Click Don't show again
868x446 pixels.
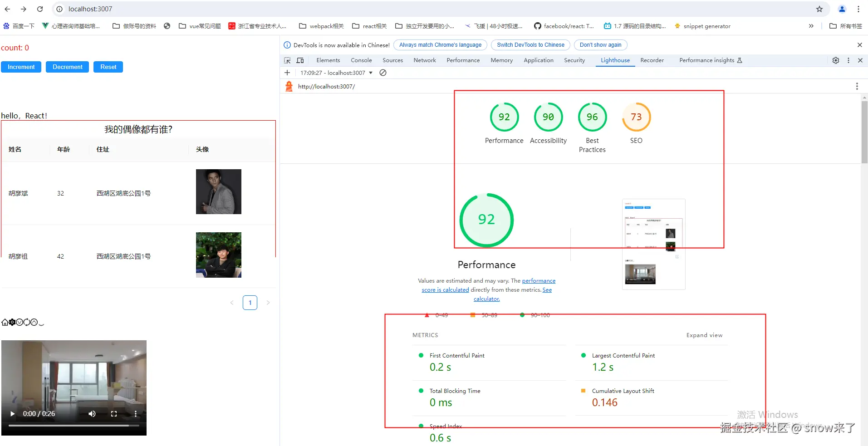(x=600, y=45)
